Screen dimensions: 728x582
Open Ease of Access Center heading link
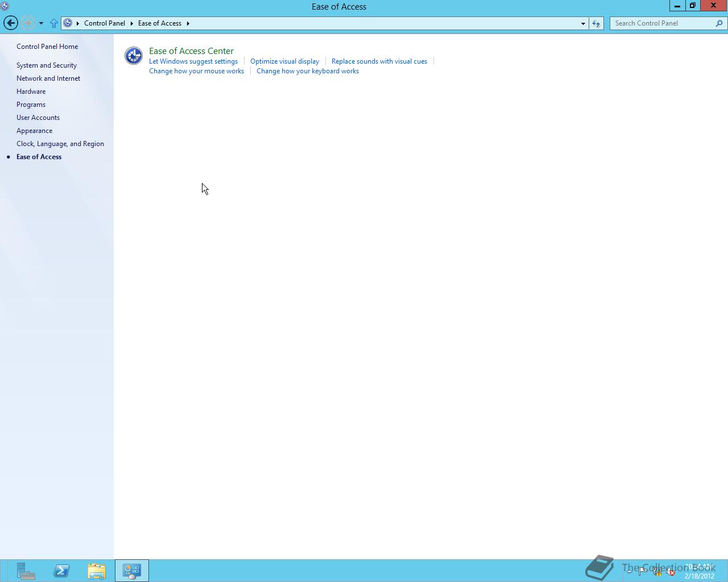[192, 51]
